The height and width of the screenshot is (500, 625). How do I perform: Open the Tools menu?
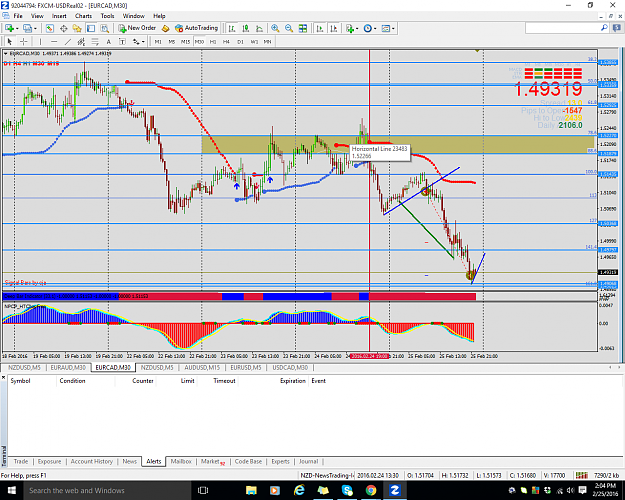pyautogui.click(x=107, y=16)
